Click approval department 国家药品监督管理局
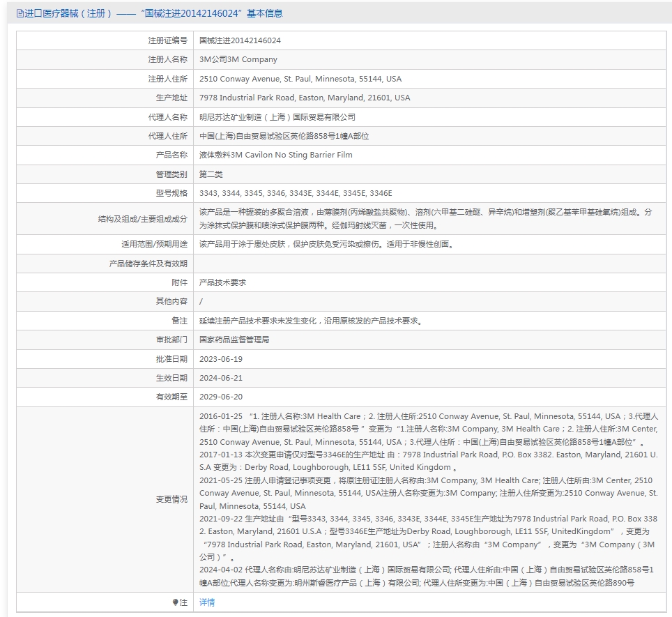The image size is (672, 617). 234,340
